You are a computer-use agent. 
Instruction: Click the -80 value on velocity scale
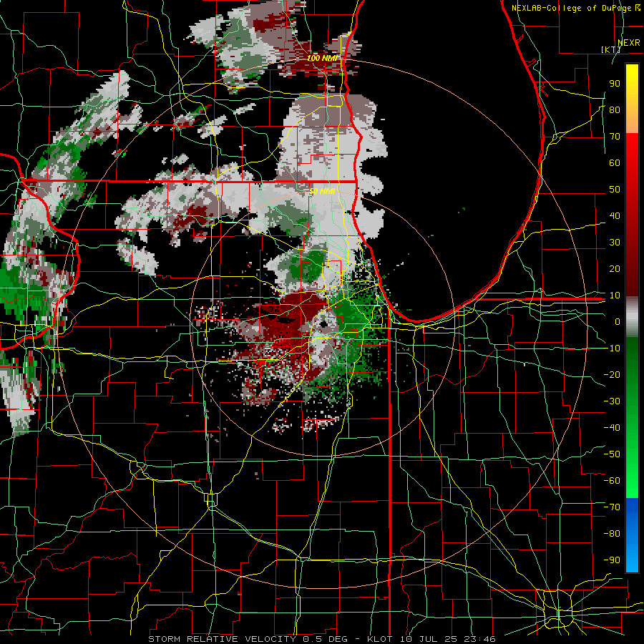click(612, 534)
